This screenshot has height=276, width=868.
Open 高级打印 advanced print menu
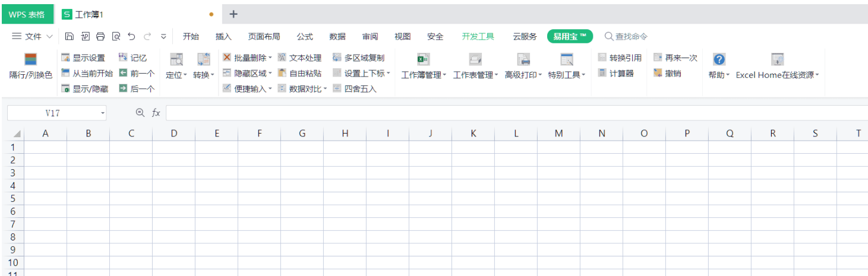pyautogui.click(x=523, y=66)
